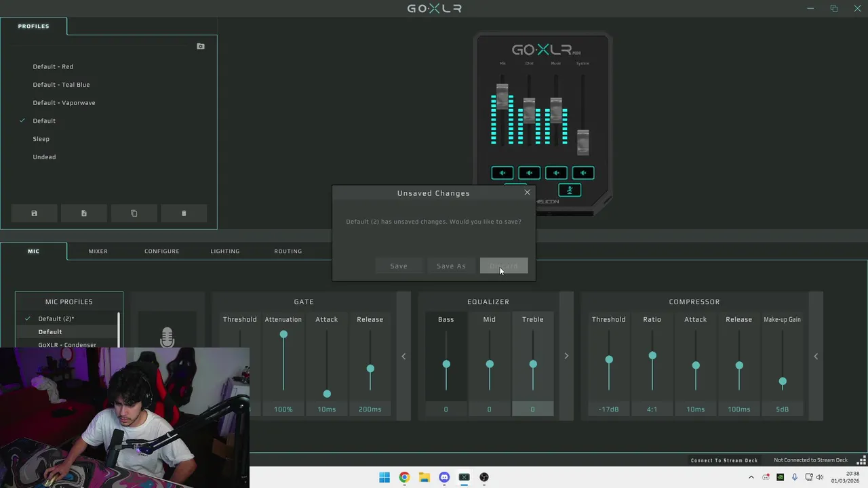This screenshot has height=488, width=868.
Task: Open Google Chrome from the taskbar
Action: pyautogui.click(x=404, y=477)
